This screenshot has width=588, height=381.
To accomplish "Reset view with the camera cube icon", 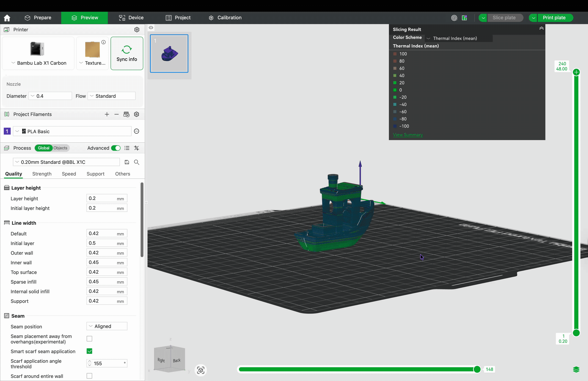I will [x=201, y=370].
